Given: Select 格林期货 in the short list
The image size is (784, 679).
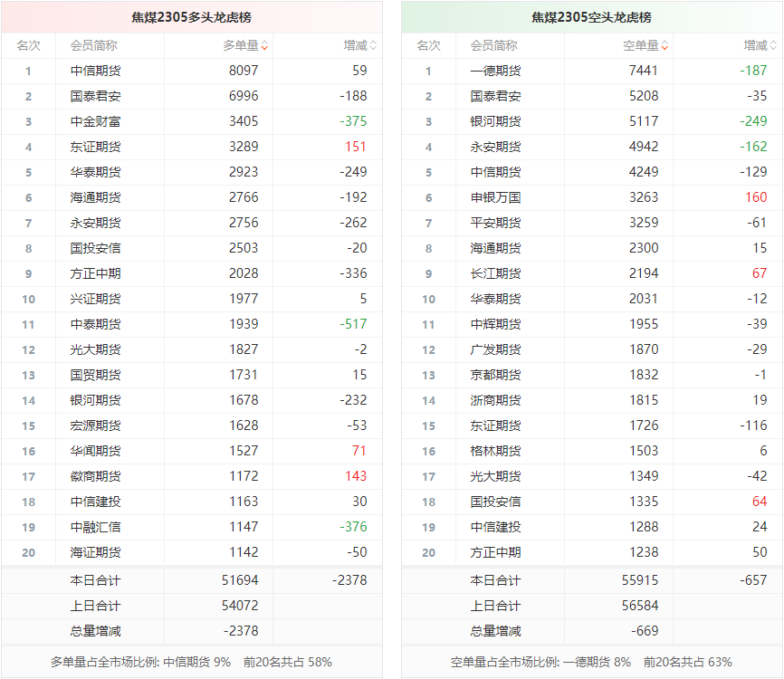Looking at the screenshot, I should point(495,451).
